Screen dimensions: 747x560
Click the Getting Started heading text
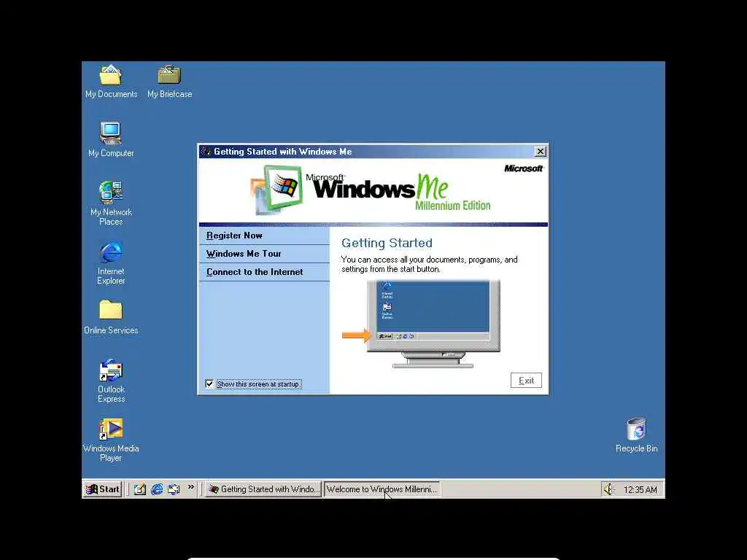tap(387, 243)
